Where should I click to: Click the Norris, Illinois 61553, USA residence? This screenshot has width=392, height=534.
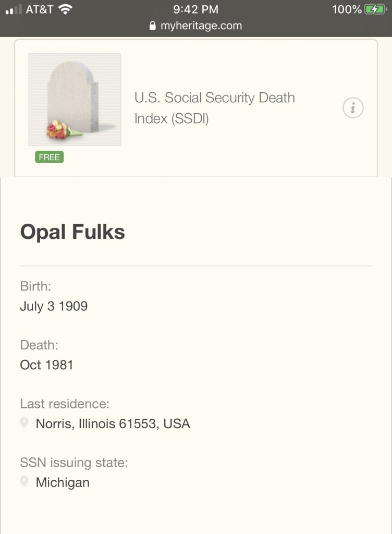pyautogui.click(x=113, y=423)
